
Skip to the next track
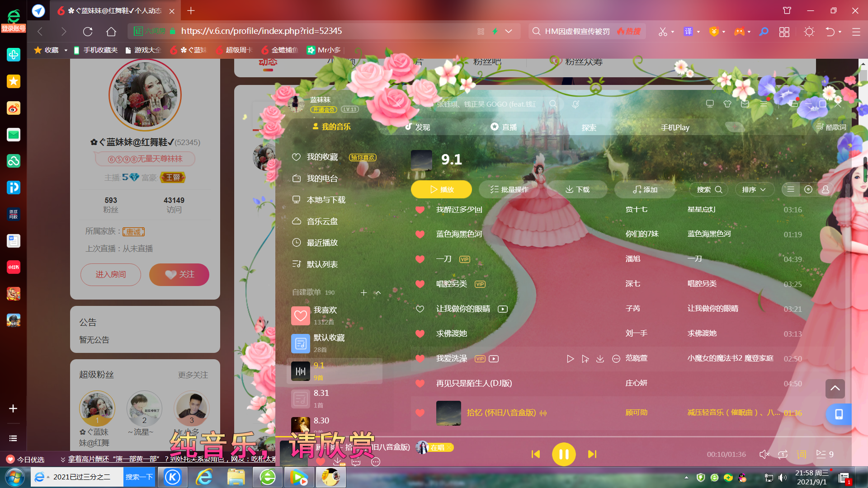pyautogui.click(x=592, y=454)
